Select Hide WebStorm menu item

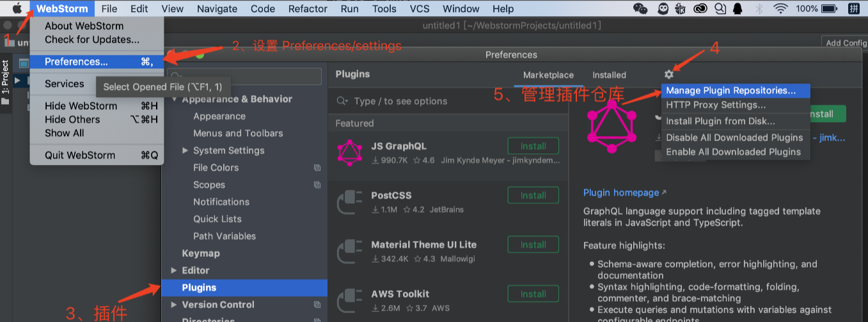tap(97, 106)
